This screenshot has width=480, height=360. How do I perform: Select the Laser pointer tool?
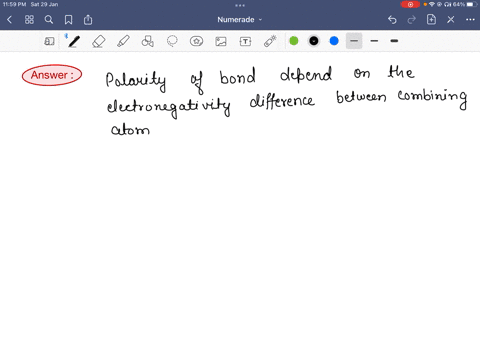point(270,41)
